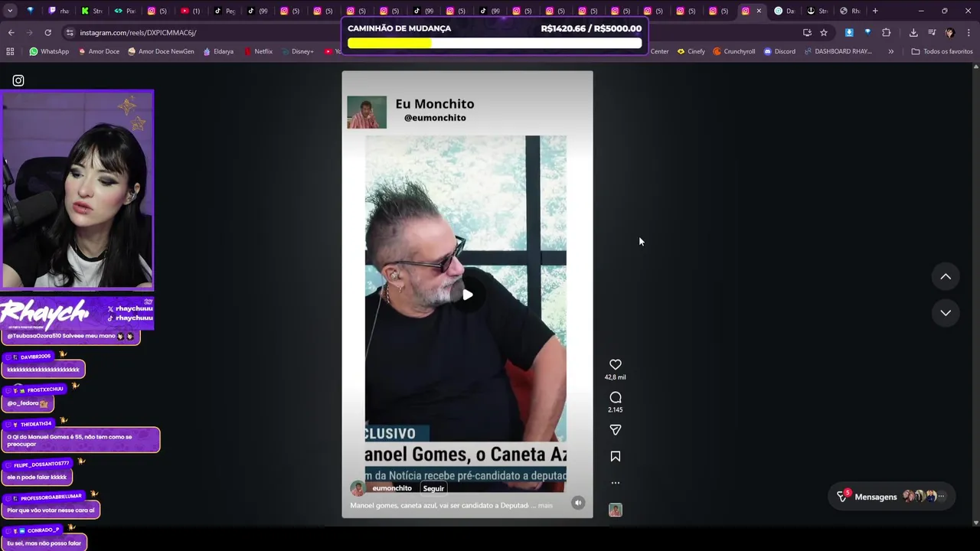Click the instagram.com address bar
The height and width of the screenshot is (551, 980).
[x=429, y=33]
